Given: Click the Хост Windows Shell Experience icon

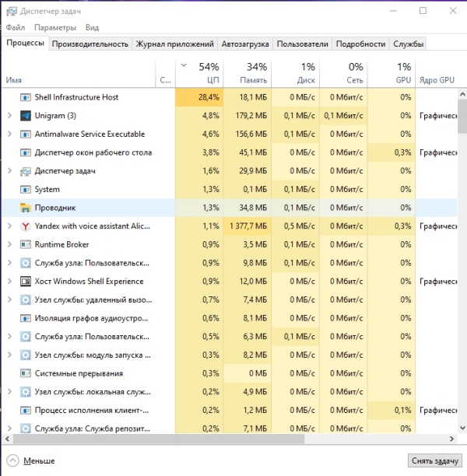Looking at the screenshot, I should click(x=26, y=282).
